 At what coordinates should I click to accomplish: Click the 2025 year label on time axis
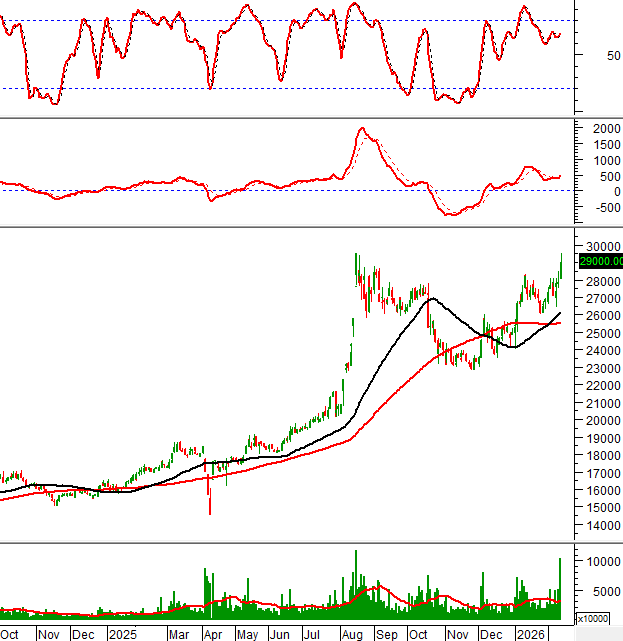[x=122, y=634]
